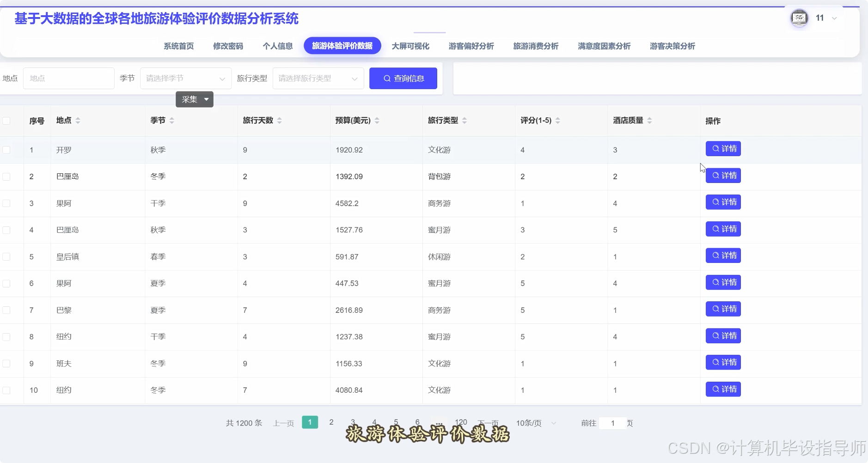
Task: Click the 春季 season cell
Action: (158, 257)
